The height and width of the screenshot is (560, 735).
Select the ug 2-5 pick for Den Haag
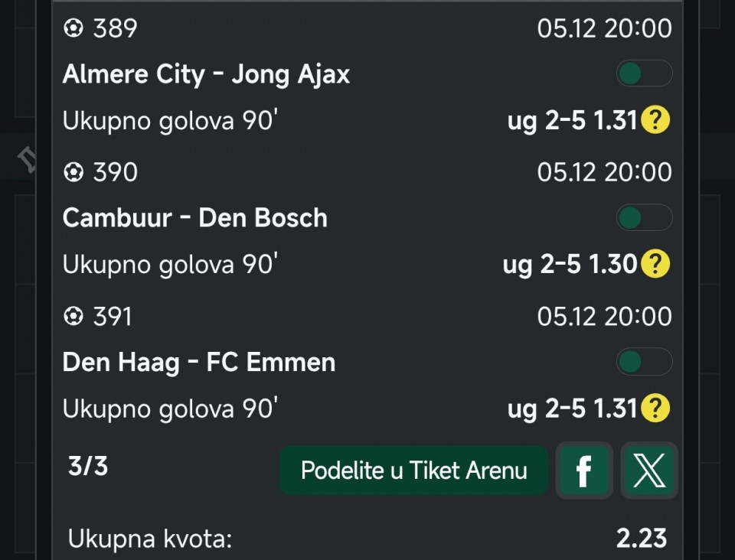click(571, 408)
